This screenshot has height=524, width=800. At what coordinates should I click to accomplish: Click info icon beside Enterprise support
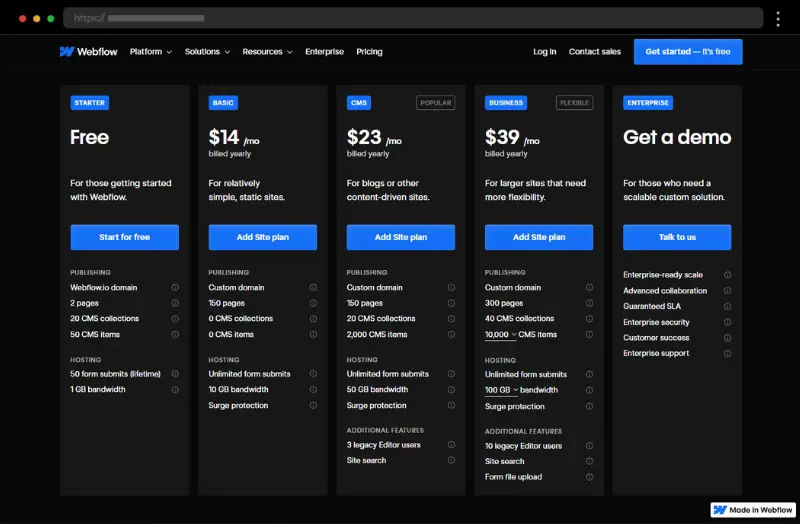coord(728,354)
